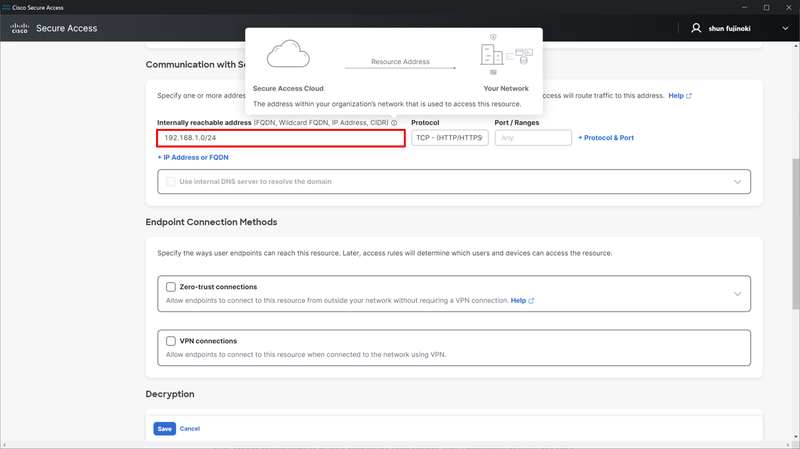
Task: Click the user profile avatar icon
Action: coord(696,28)
